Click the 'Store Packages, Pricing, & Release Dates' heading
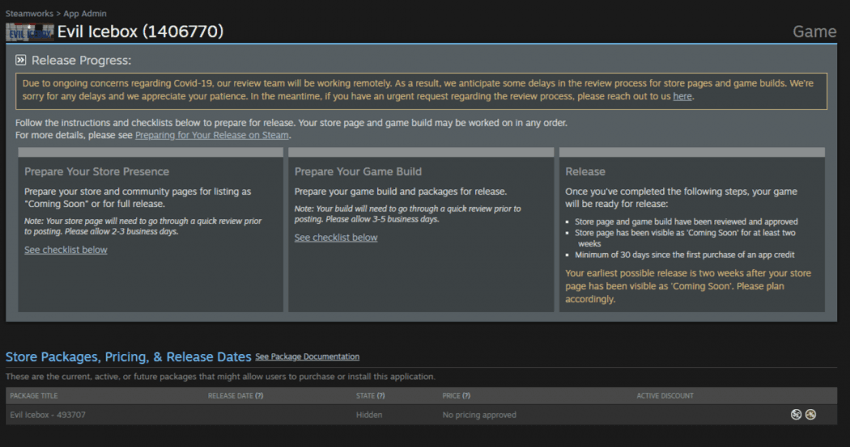850x447 pixels. pyautogui.click(x=128, y=357)
